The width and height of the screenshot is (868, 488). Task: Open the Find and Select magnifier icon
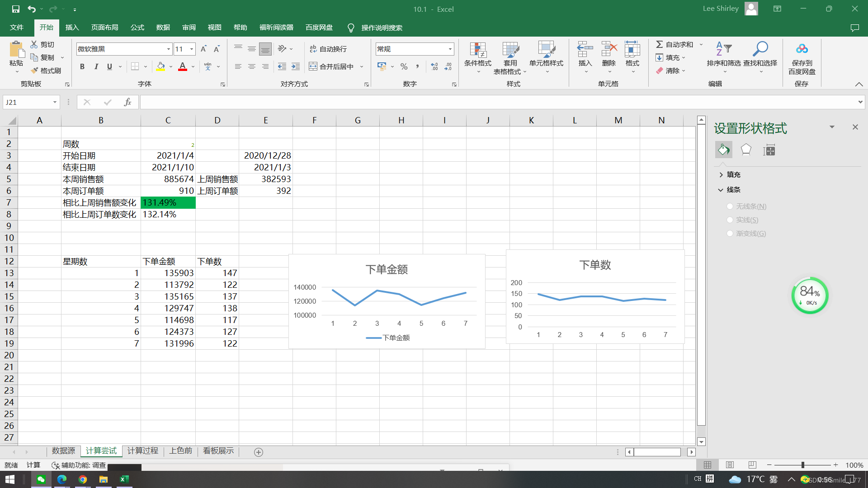pos(760,49)
